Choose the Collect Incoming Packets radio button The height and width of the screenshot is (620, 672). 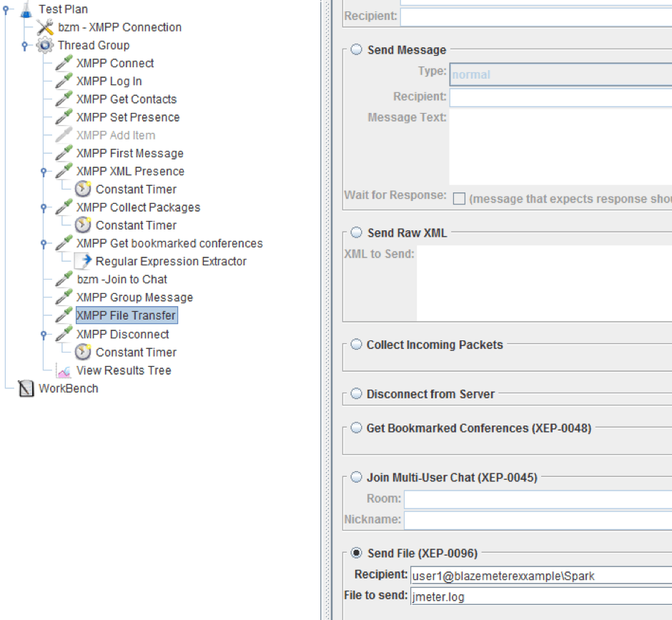[x=356, y=344]
